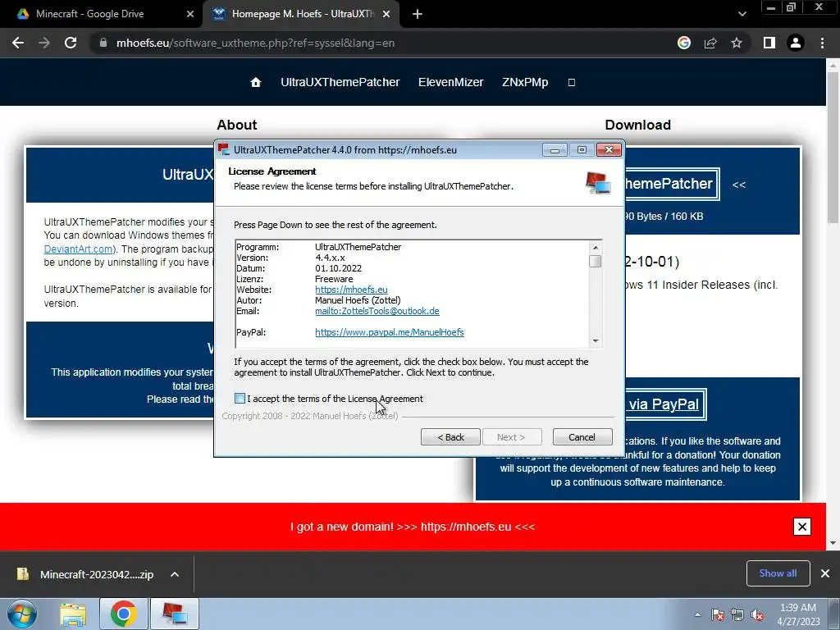Viewport: 840px width, 630px height.
Task: Dismiss the red new domain banner
Action: [x=802, y=527]
